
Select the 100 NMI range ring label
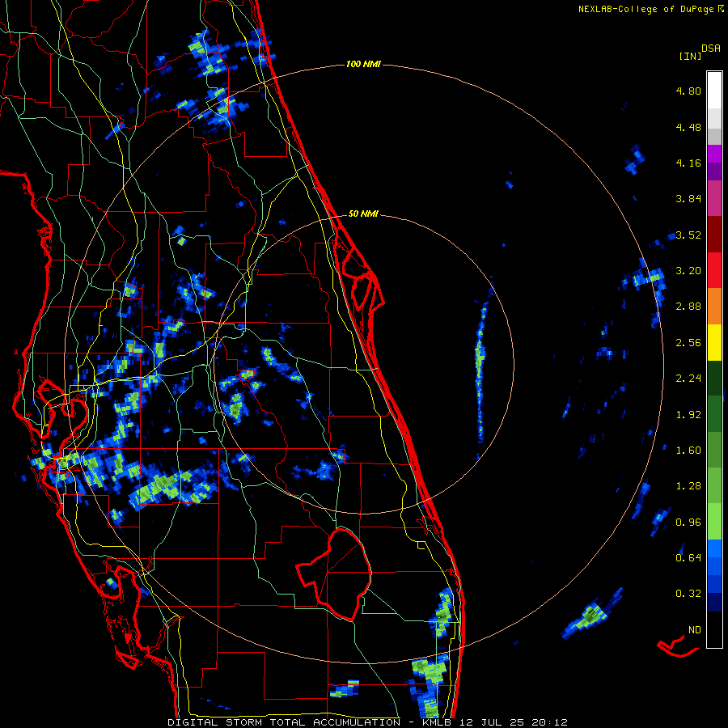(x=363, y=64)
